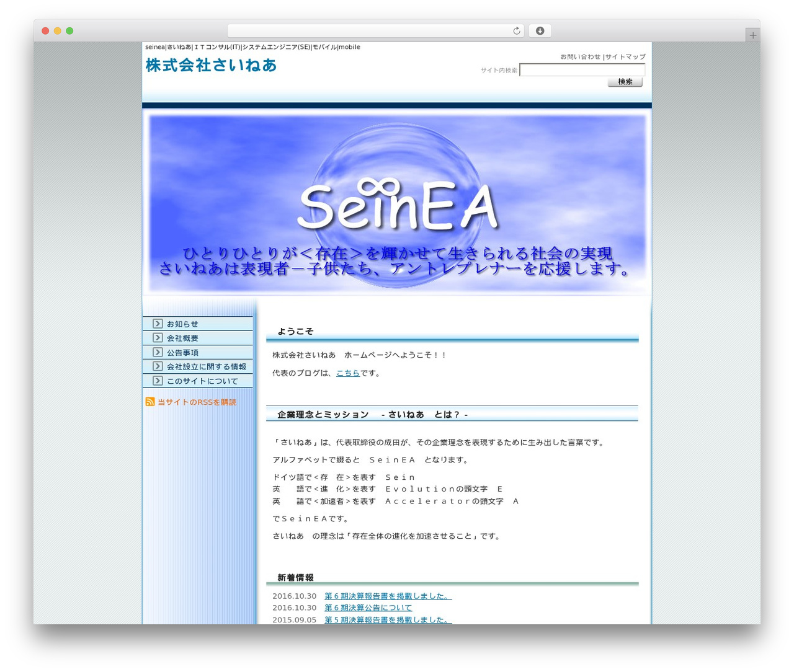
Task: Open the お問い合わせ link
Action: pyautogui.click(x=581, y=56)
